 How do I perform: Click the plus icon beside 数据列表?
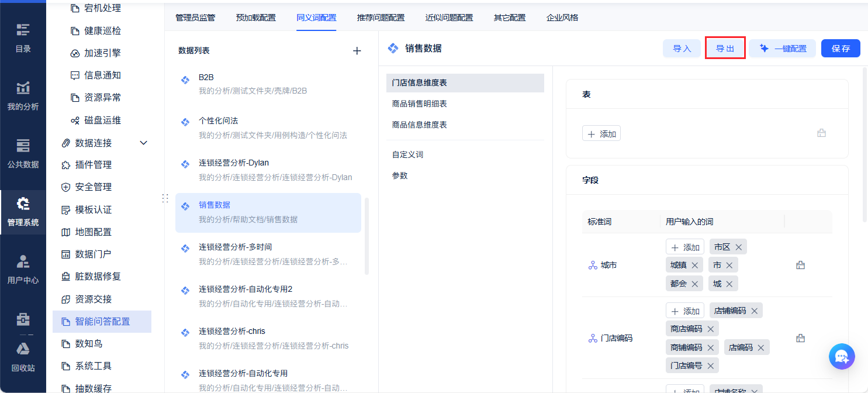357,51
